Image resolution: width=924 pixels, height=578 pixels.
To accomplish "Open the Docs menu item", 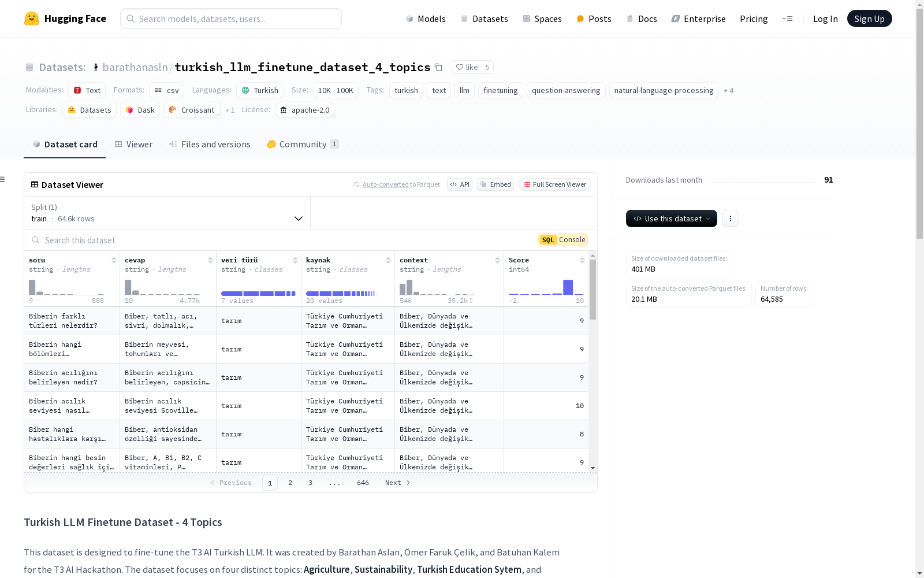I will [642, 18].
